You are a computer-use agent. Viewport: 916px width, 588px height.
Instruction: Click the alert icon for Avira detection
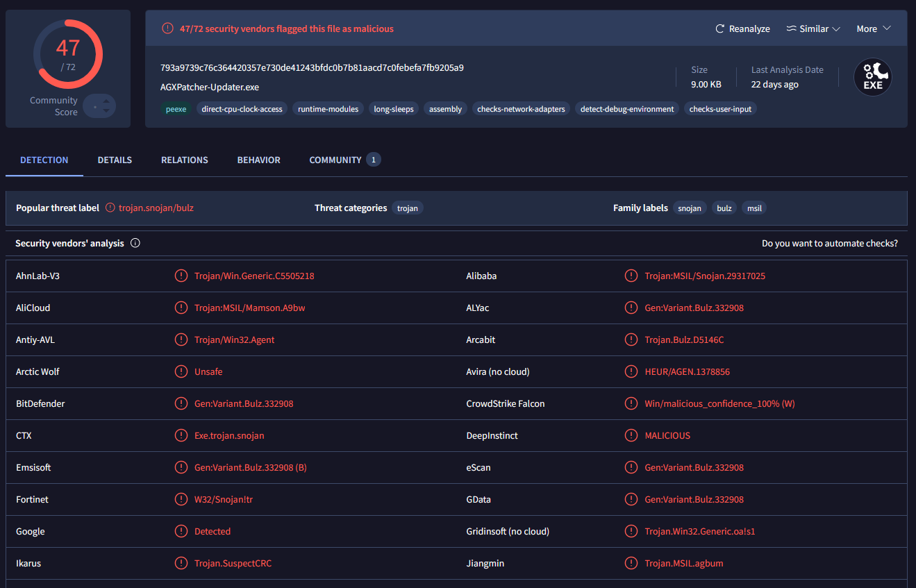[631, 371]
